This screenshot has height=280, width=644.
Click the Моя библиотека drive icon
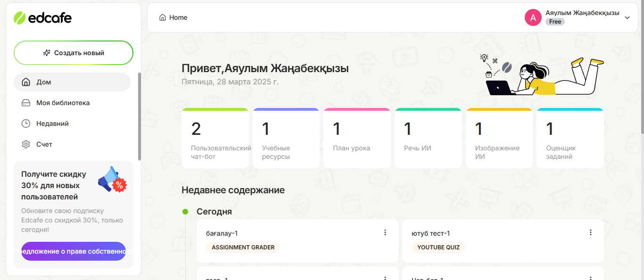pos(26,103)
